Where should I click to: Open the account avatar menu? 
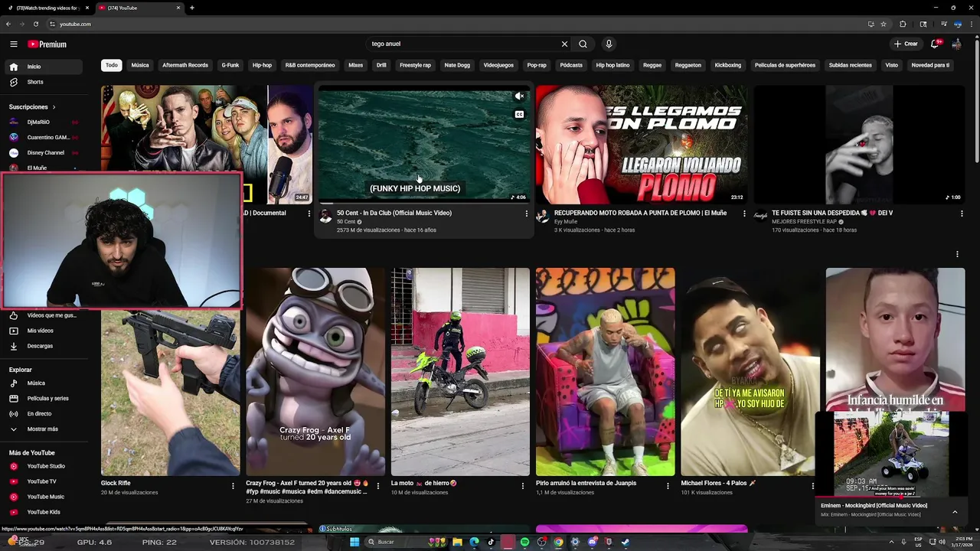click(x=956, y=44)
